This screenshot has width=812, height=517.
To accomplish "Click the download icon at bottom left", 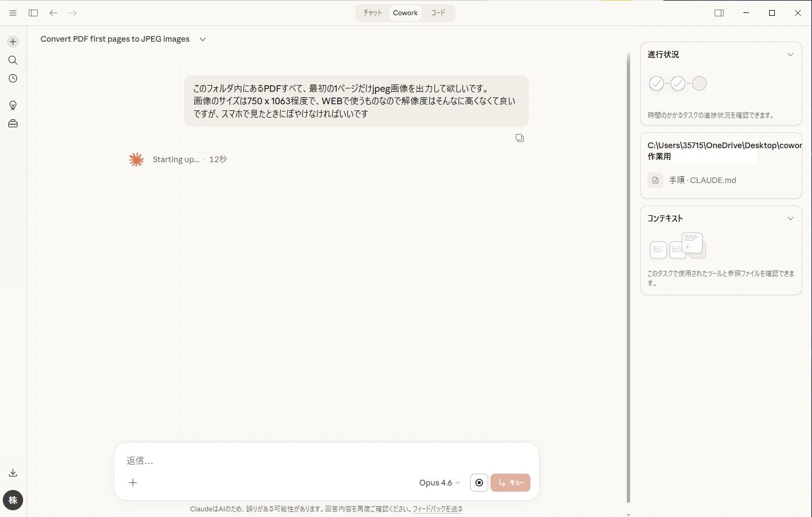I will [x=13, y=473].
